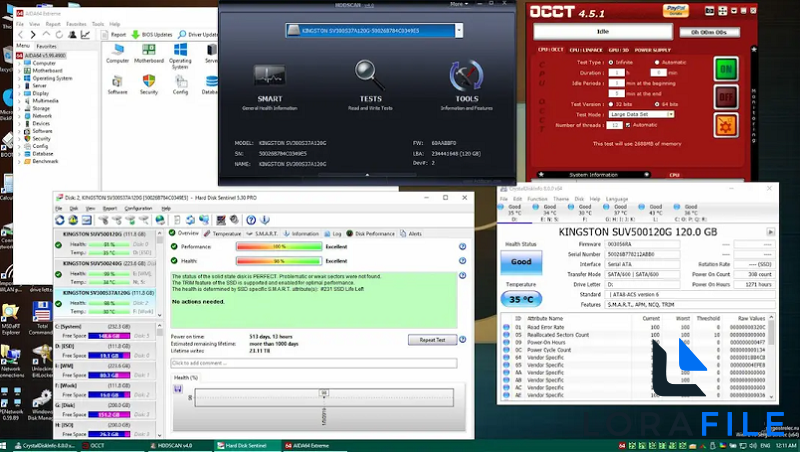Image resolution: width=800 pixels, height=452 pixels.
Task: Open OCCT settings gear button
Action: (726, 125)
